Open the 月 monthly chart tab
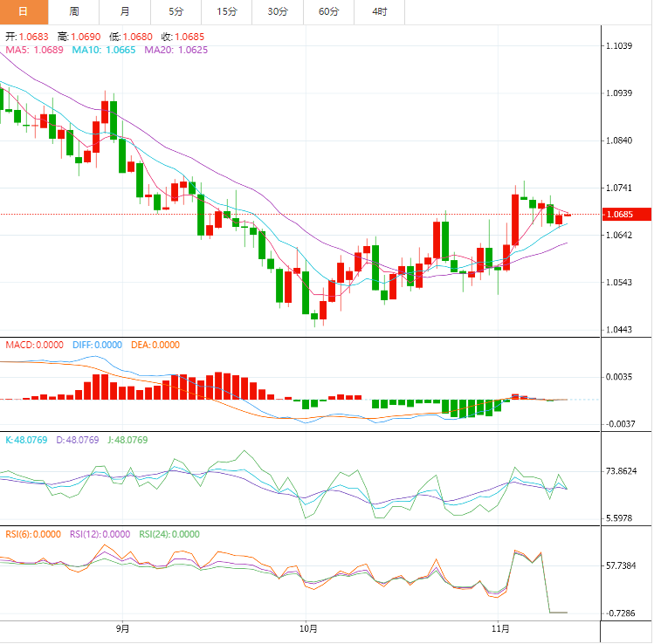654x644 pixels. pos(125,11)
